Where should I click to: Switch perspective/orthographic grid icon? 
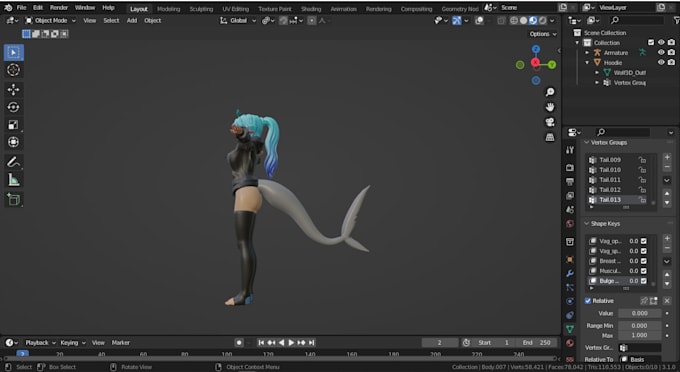click(x=550, y=137)
